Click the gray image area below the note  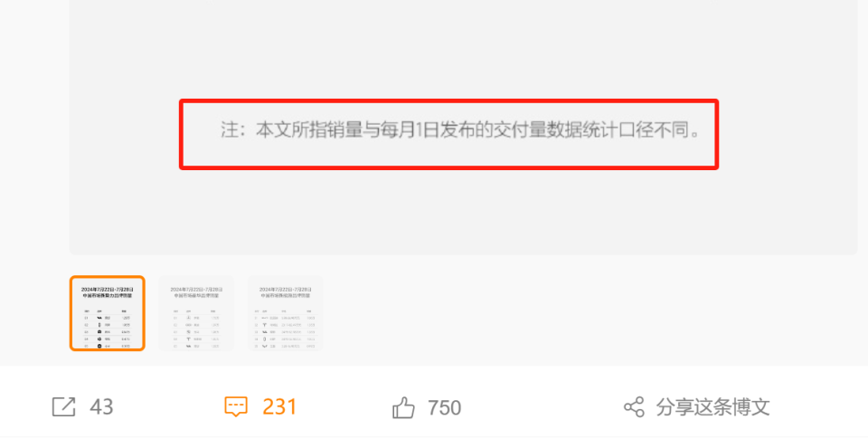(x=463, y=213)
